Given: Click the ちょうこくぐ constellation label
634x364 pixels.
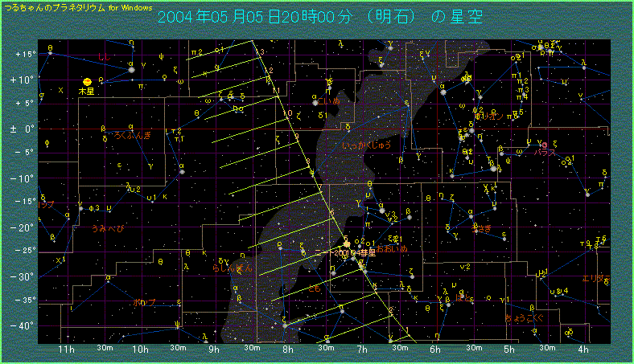Looking at the screenshot, I should pos(524,318).
